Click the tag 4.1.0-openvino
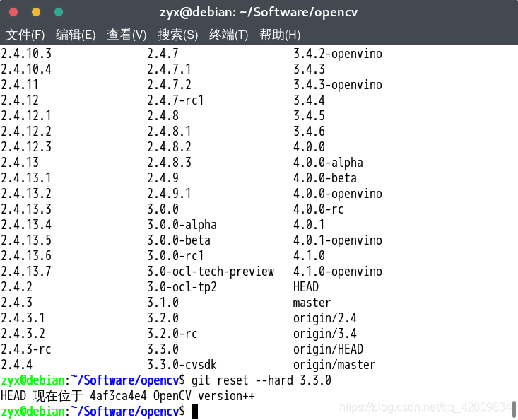 [x=338, y=272]
